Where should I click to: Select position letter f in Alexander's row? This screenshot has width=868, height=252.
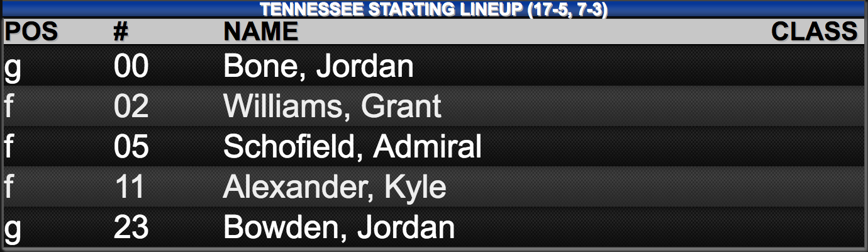pos(9,187)
